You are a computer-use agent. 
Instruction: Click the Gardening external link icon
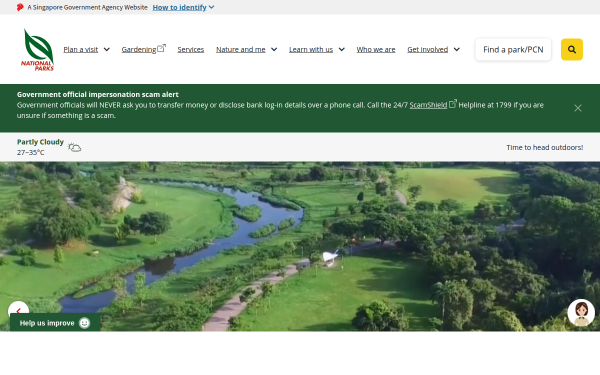161,48
